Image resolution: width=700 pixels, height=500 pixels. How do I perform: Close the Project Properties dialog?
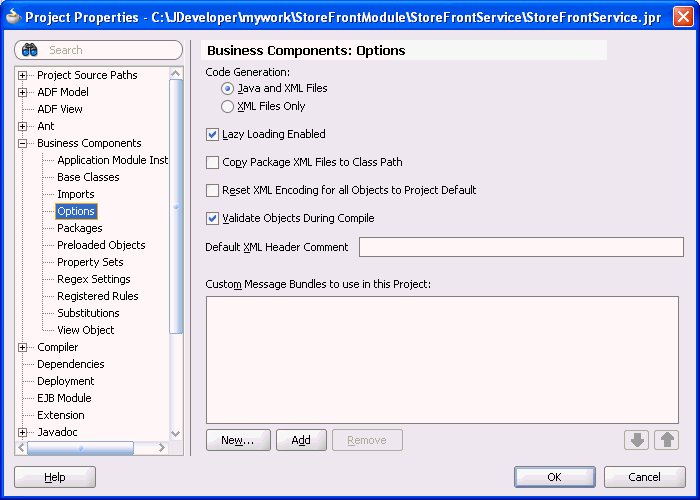[x=683, y=17]
